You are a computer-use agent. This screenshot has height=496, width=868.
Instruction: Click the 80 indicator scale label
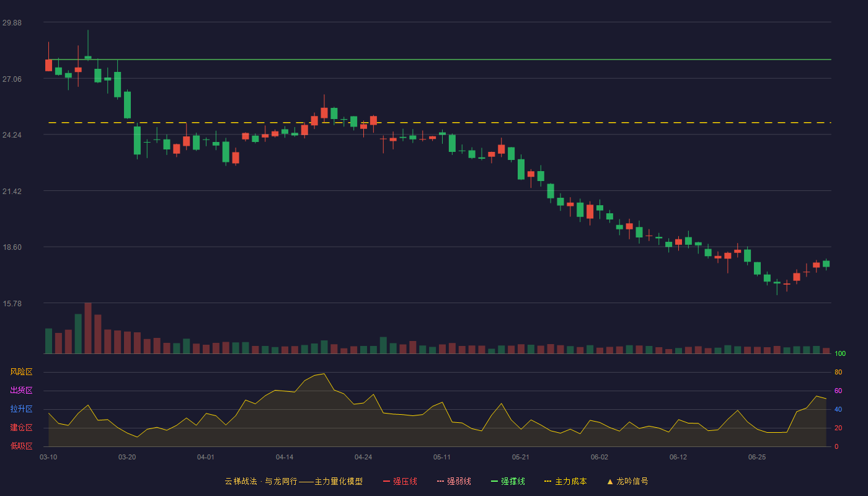[x=838, y=372]
